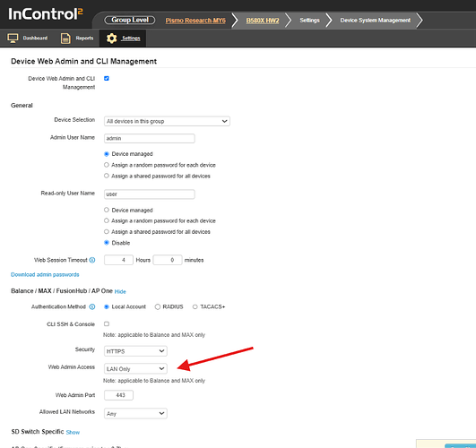Screen dimensions: 476x448
Task: Select Device managed for read-only user
Action: pyautogui.click(x=107, y=210)
